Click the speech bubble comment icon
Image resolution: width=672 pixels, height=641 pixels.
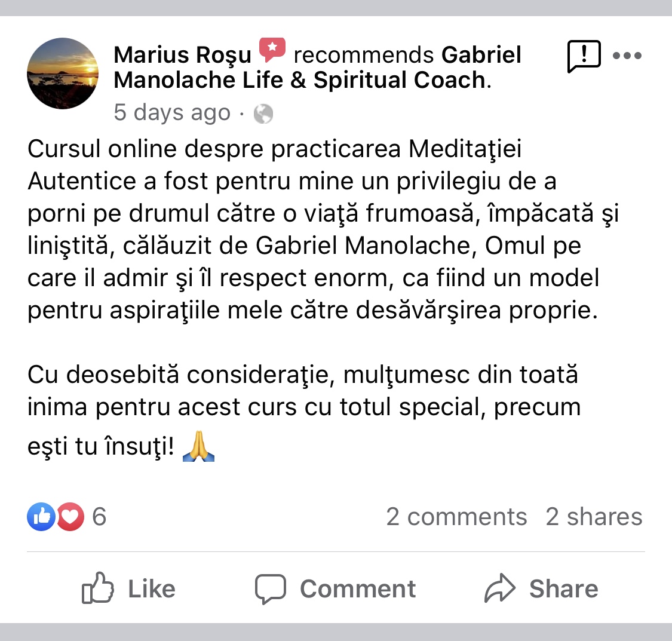(x=271, y=588)
